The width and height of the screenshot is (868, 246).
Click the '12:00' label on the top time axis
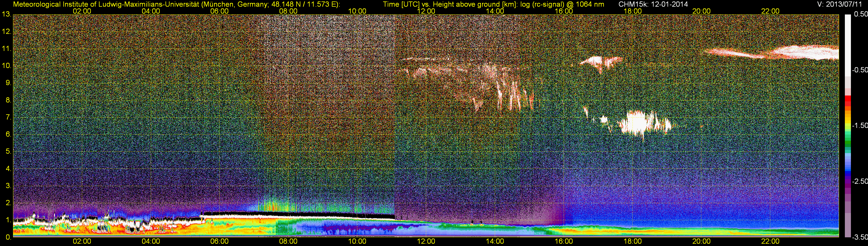pyautogui.click(x=426, y=11)
